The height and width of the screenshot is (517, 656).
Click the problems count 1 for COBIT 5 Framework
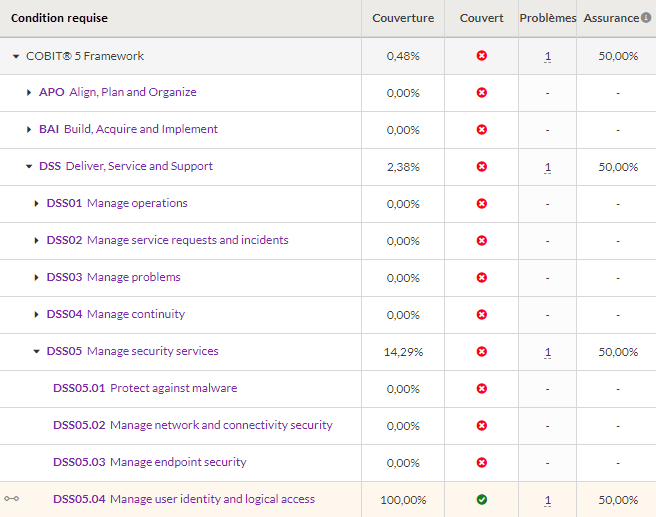pos(548,56)
